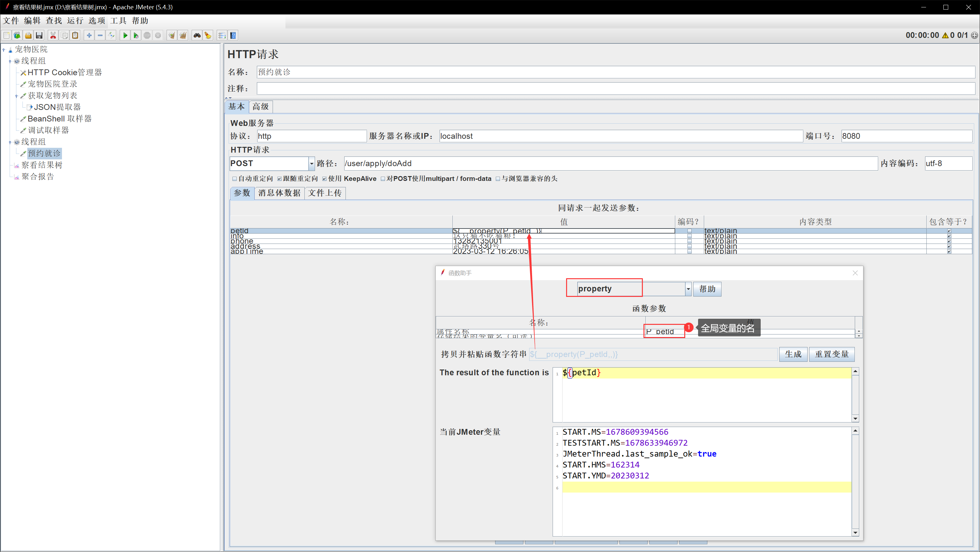This screenshot has width=980, height=552.
Task: Click the 生成 button
Action: point(792,354)
